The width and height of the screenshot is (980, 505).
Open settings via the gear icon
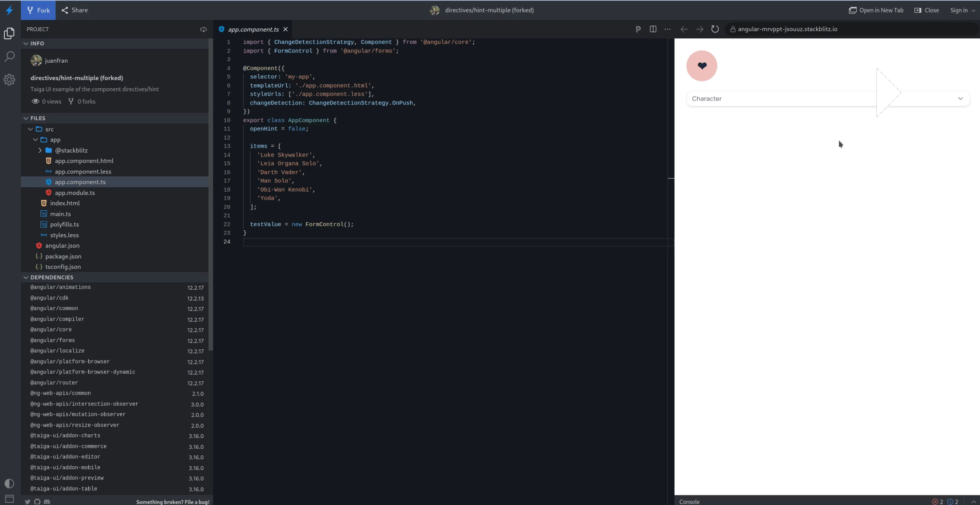pos(9,79)
